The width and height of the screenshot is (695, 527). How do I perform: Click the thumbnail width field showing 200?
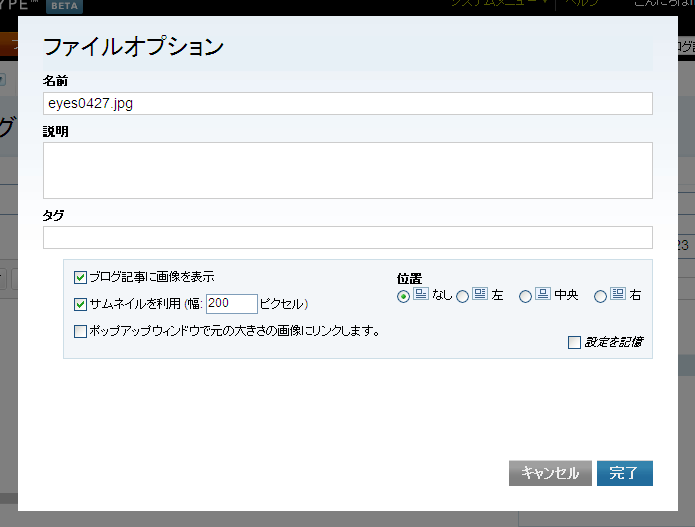click(x=231, y=304)
